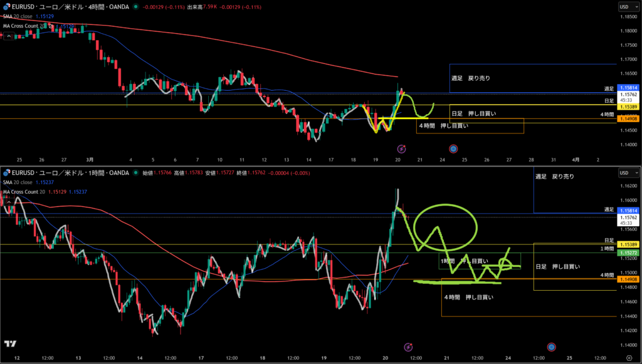Click the yellow 1.15389 daily price label
The width and height of the screenshot is (642, 364).
point(627,108)
